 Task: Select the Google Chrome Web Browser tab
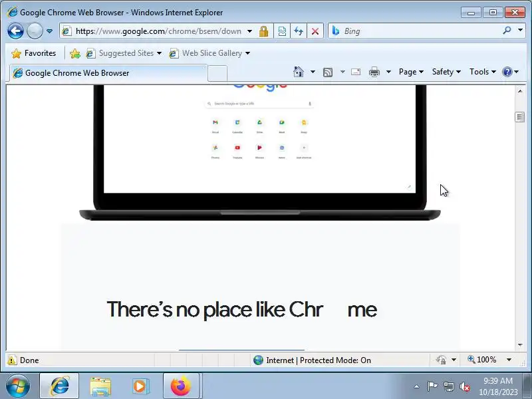click(x=108, y=73)
